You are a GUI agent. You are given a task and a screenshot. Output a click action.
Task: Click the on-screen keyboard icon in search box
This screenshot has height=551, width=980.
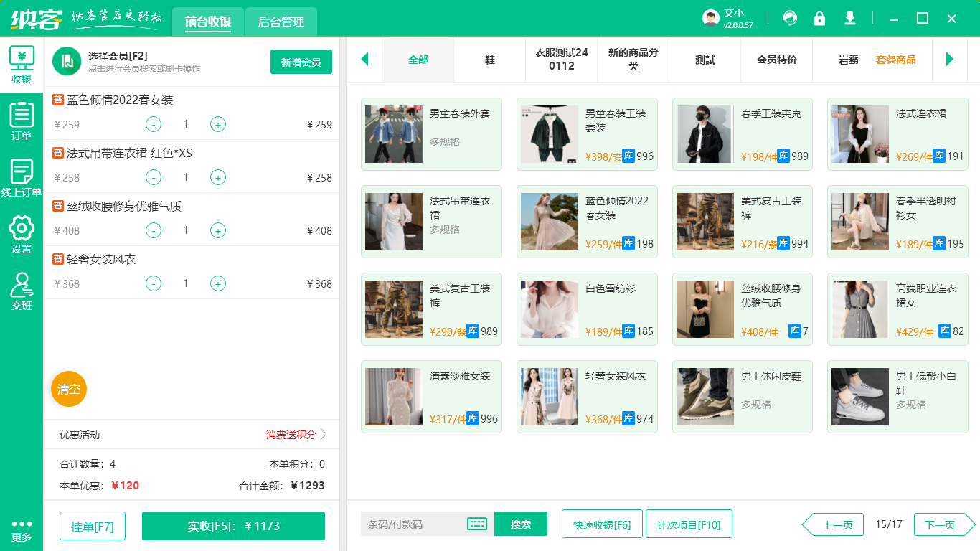point(477,524)
